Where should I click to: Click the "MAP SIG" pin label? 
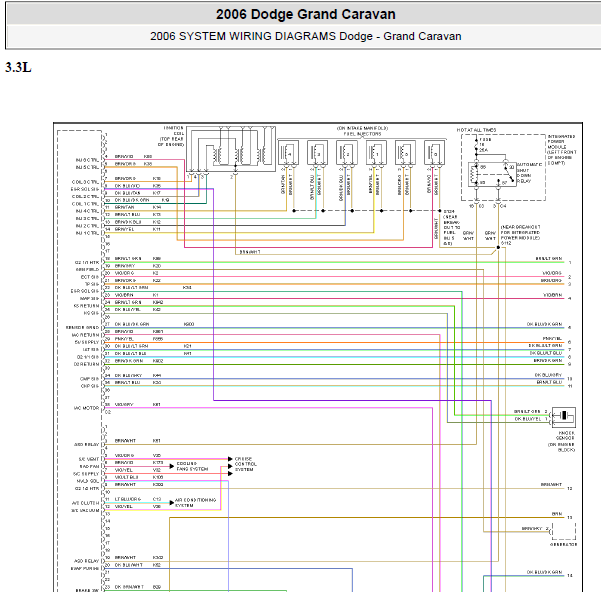pos(89,298)
